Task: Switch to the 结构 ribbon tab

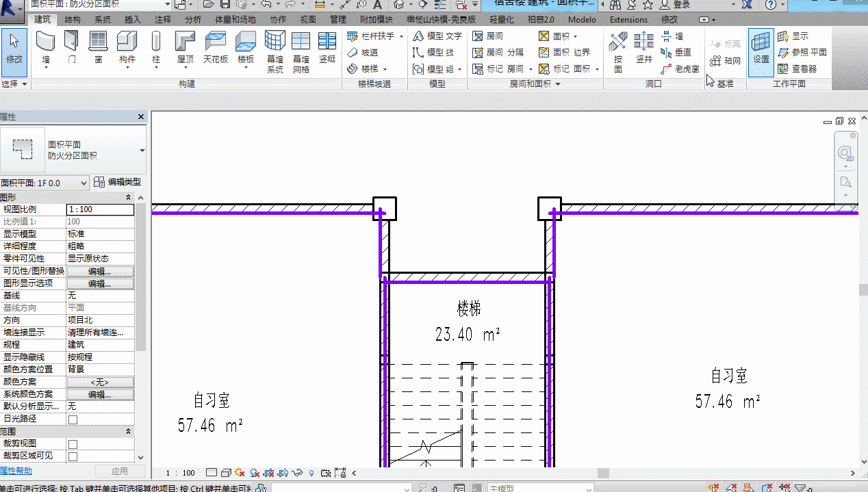Action: [73, 20]
